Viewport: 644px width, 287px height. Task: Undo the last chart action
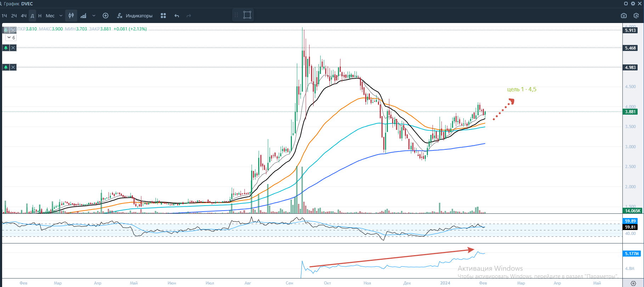click(177, 16)
